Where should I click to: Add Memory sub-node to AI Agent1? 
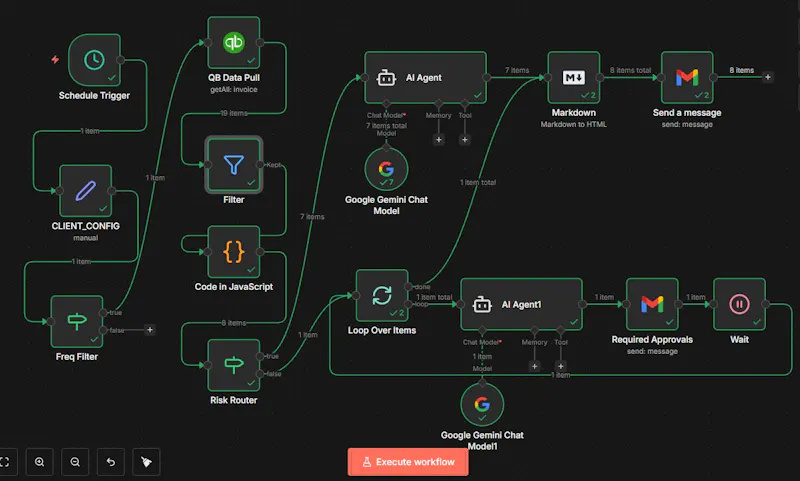[534, 366]
